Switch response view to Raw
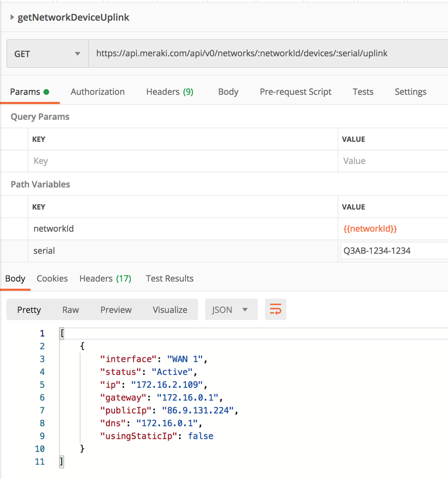The height and width of the screenshot is (479, 448). point(70,310)
